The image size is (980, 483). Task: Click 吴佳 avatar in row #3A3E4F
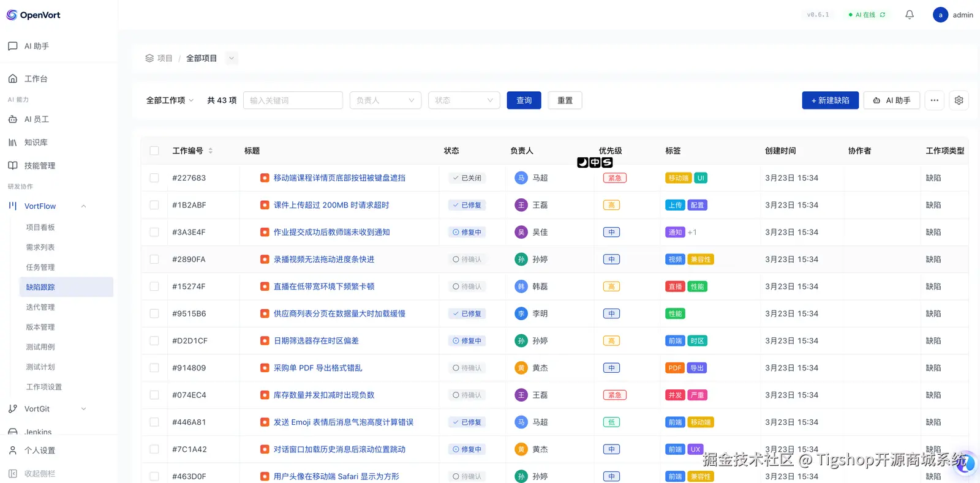point(521,232)
